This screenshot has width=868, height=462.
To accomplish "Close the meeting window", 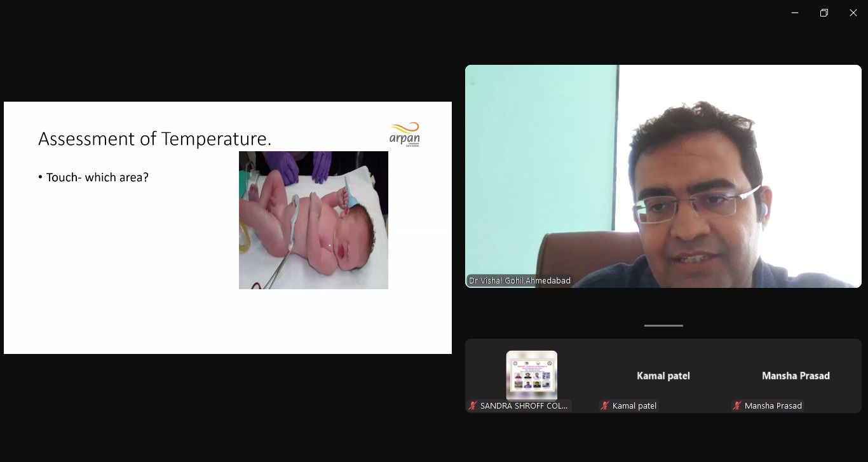I will point(853,13).
